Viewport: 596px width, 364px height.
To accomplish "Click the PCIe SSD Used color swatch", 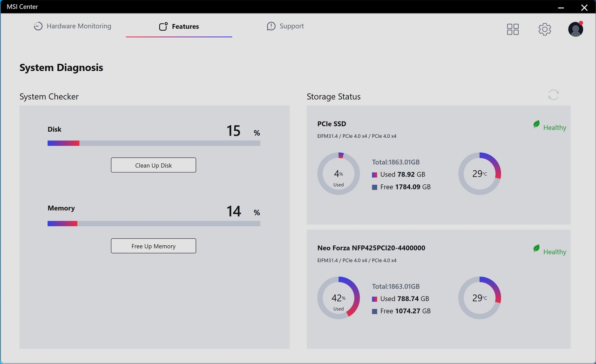I will click(374, 175).
